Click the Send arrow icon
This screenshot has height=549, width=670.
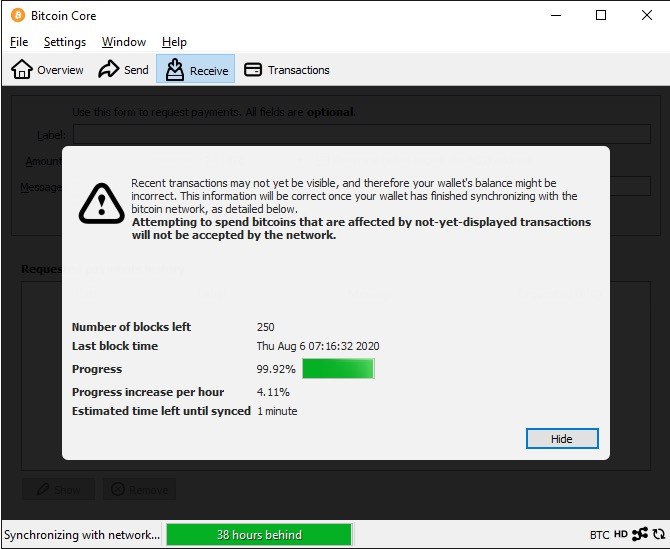[109, 69]
